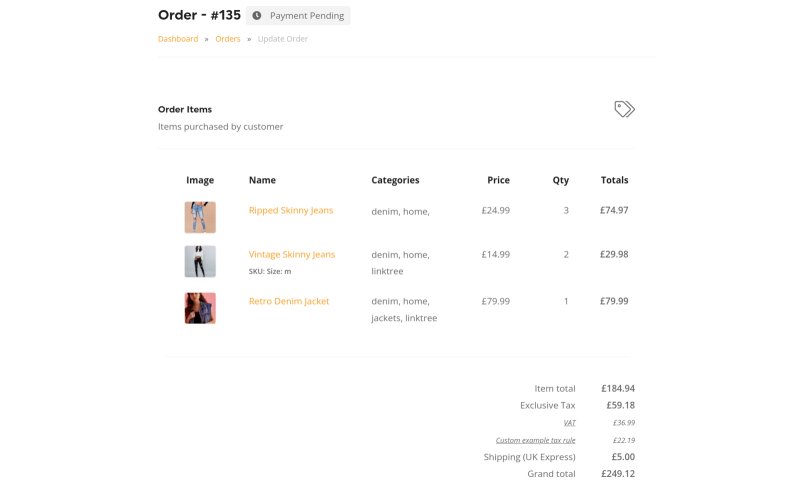Click the Price column header
800x493 pixels.
tap(498, 180)
